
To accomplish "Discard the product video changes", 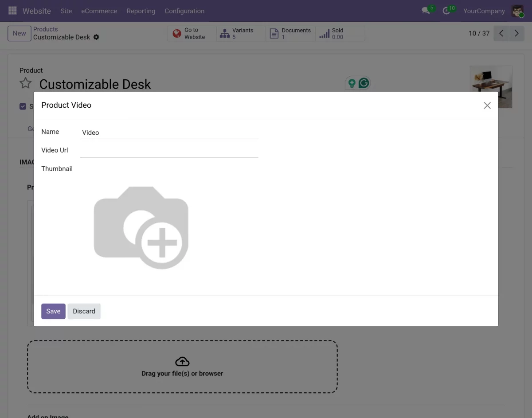I will (84, 311).
